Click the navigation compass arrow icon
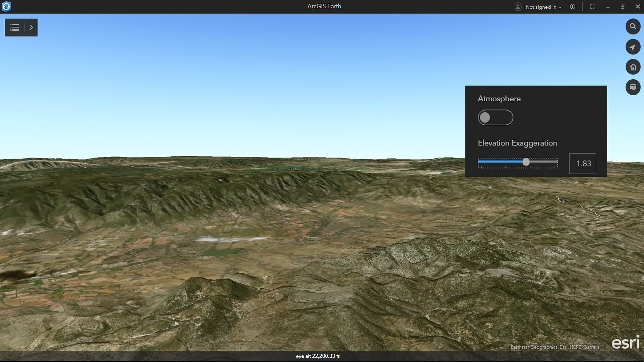The image size is (644, 362). [633, 47]
